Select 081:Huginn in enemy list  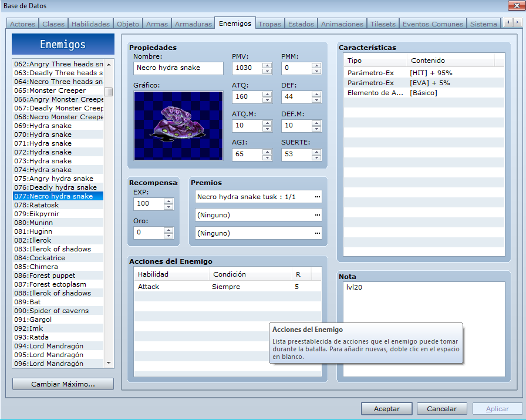click(58, 231)
